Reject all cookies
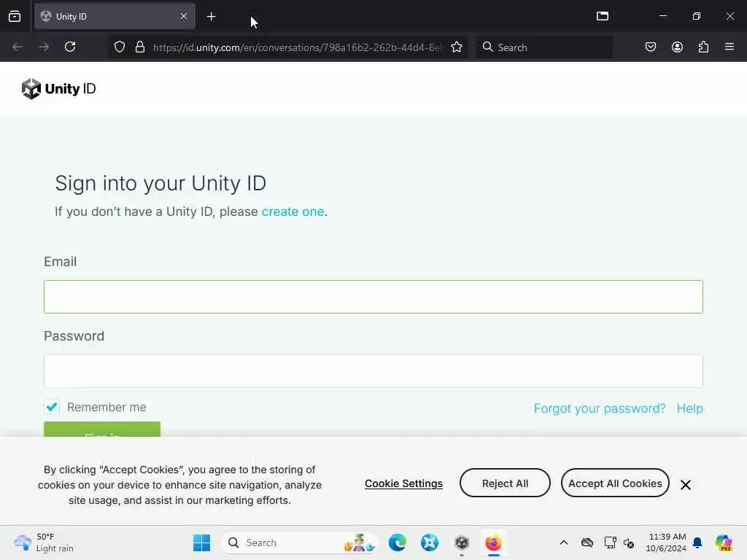 click(x=505, y=483)
